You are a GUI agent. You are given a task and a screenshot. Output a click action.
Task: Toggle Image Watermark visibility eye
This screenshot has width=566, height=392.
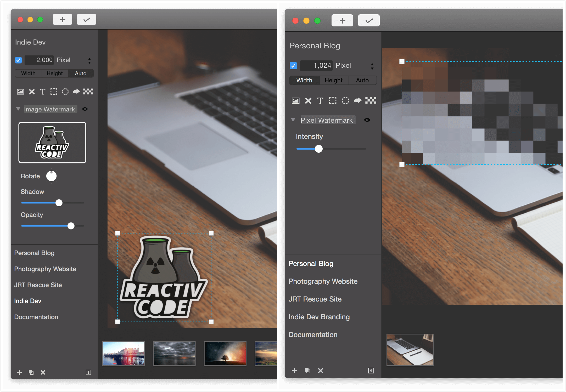85,109
